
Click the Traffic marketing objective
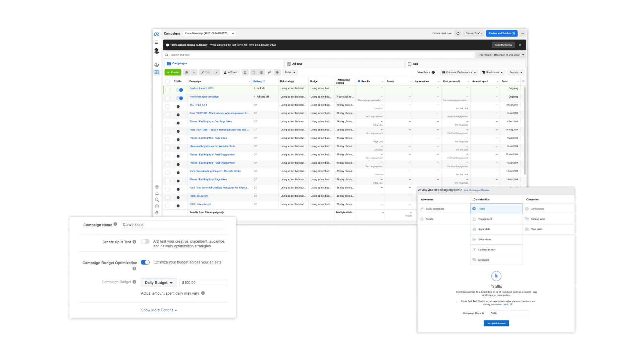coord(496,208)
